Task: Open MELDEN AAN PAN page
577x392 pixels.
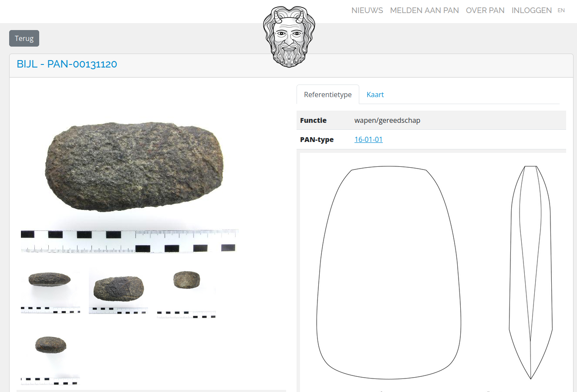Action: pos(424,10)
